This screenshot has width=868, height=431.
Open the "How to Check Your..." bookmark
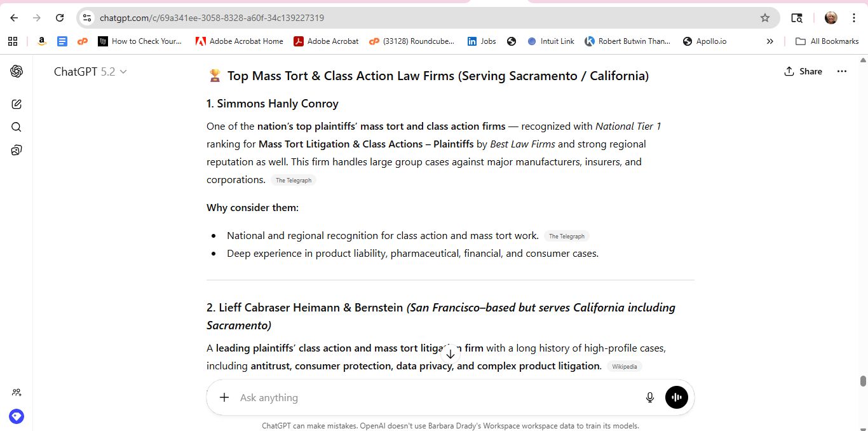(140, 41)
